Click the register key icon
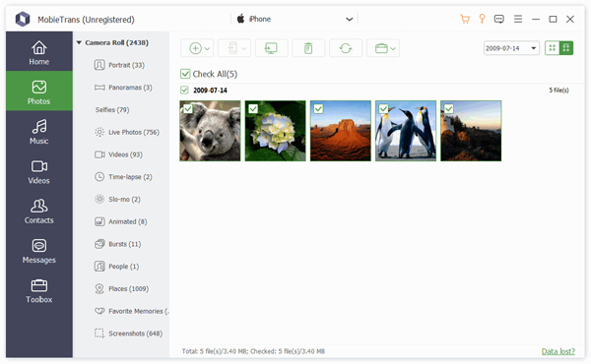 click(x=482, y=19)
